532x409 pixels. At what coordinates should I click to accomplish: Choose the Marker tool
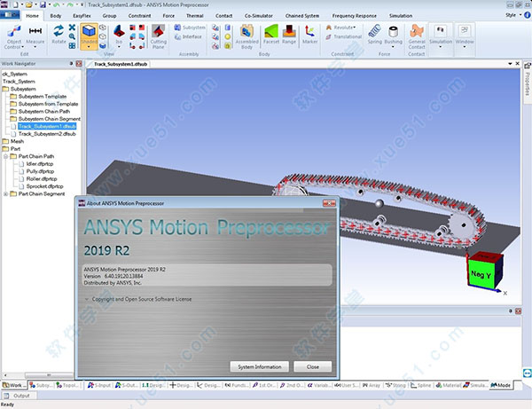pyautogui.click(x=309, y=37)
